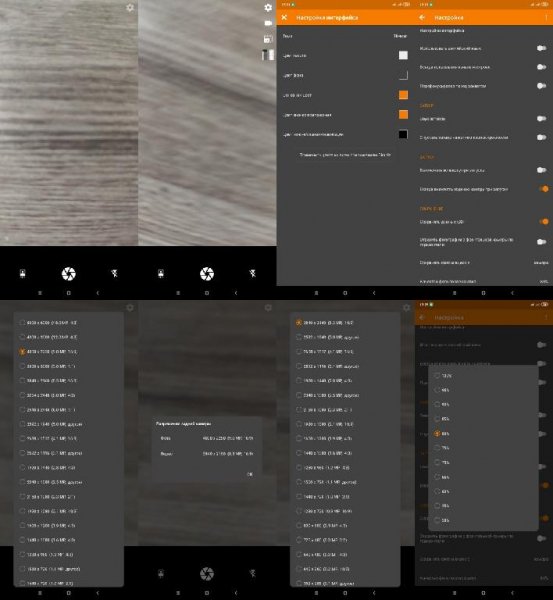Toggle the first switch below Настройки интерфейса row

point(542,48)
